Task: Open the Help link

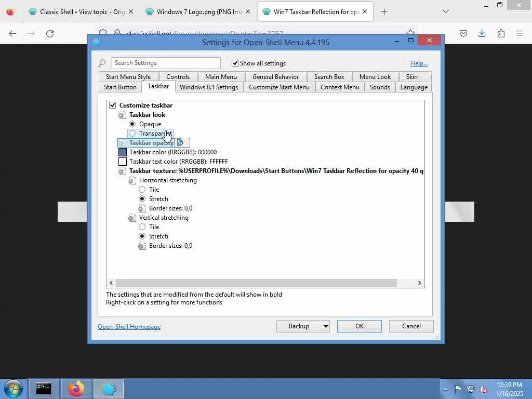Action: pyautogui.click(x=419, y=63)
